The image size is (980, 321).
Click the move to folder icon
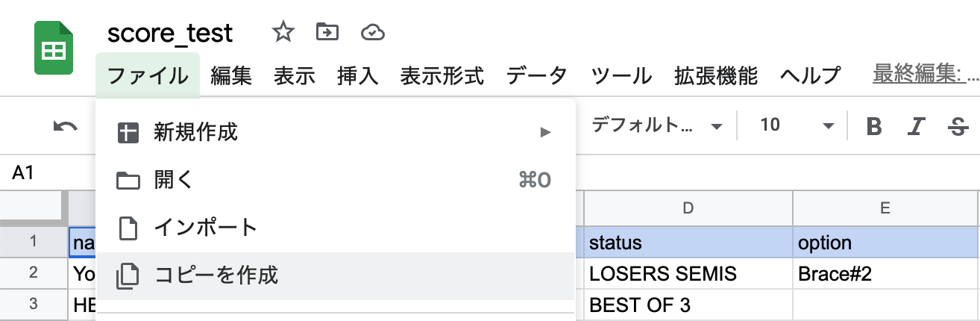point(327,32)
